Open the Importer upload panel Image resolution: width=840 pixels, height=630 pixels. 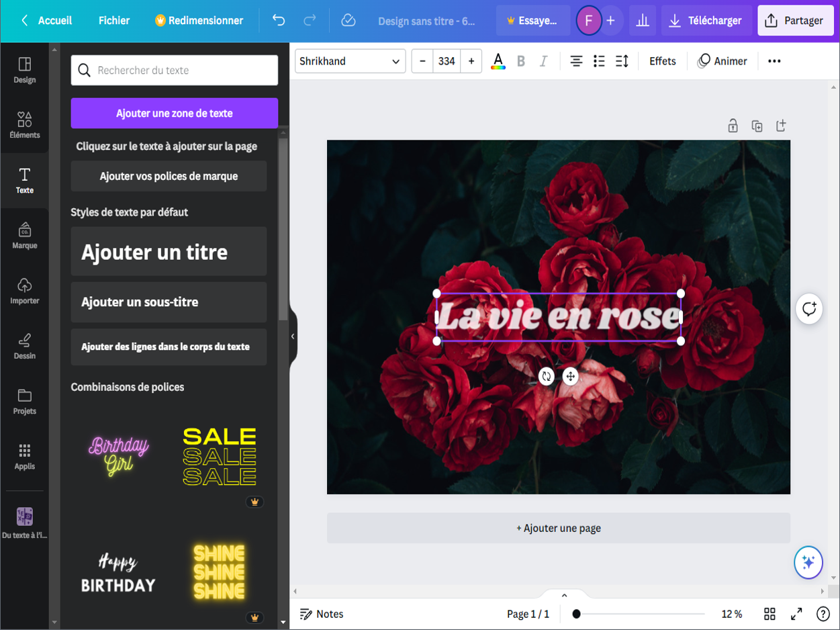(24, 291)
